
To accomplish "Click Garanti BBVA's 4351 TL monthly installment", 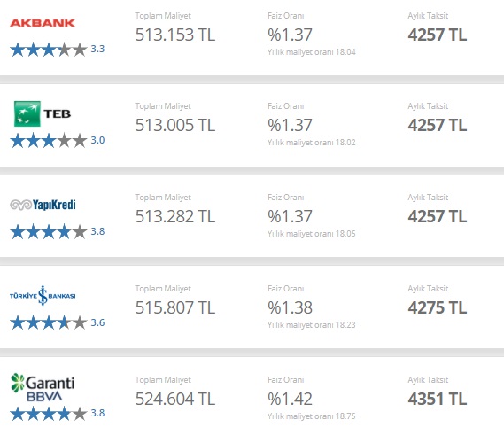I will [x=438, y=399].
